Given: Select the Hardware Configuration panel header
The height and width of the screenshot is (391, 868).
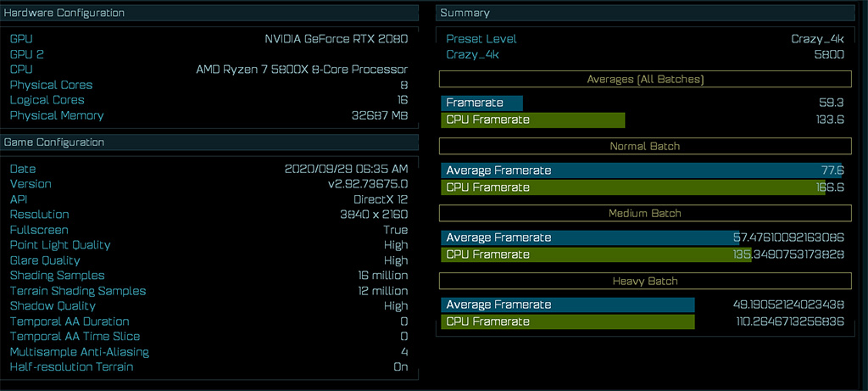Looking at the screenshot, I should (209, 13).
